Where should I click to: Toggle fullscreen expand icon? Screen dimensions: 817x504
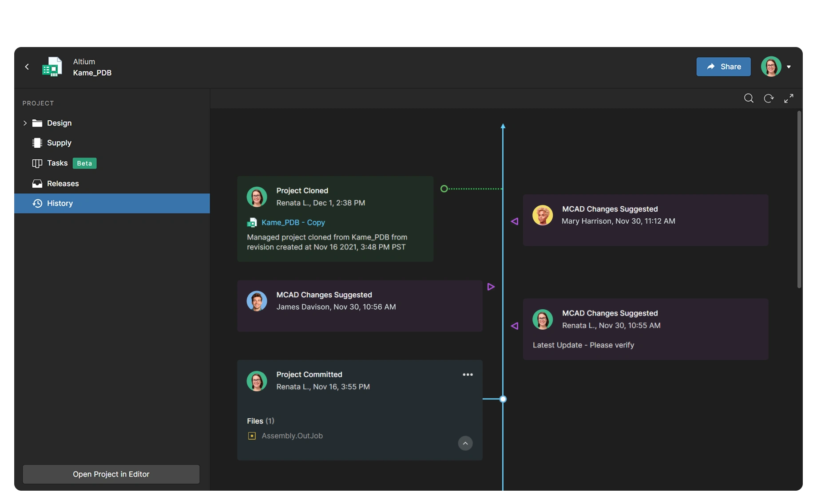[789, 98]
